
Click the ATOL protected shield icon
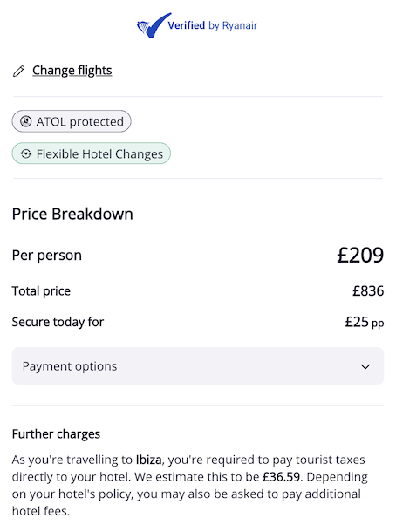[26, 121]
